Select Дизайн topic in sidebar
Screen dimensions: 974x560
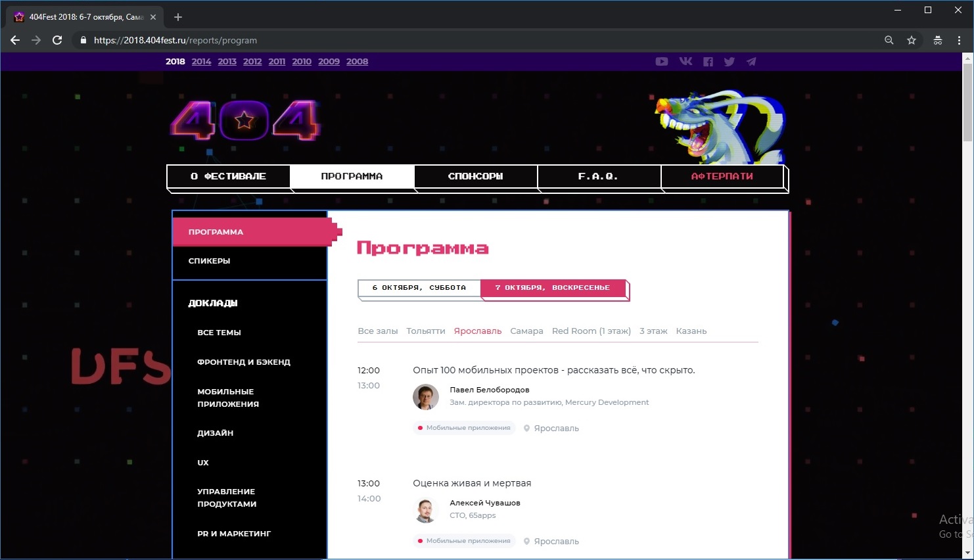coord(216,433)
